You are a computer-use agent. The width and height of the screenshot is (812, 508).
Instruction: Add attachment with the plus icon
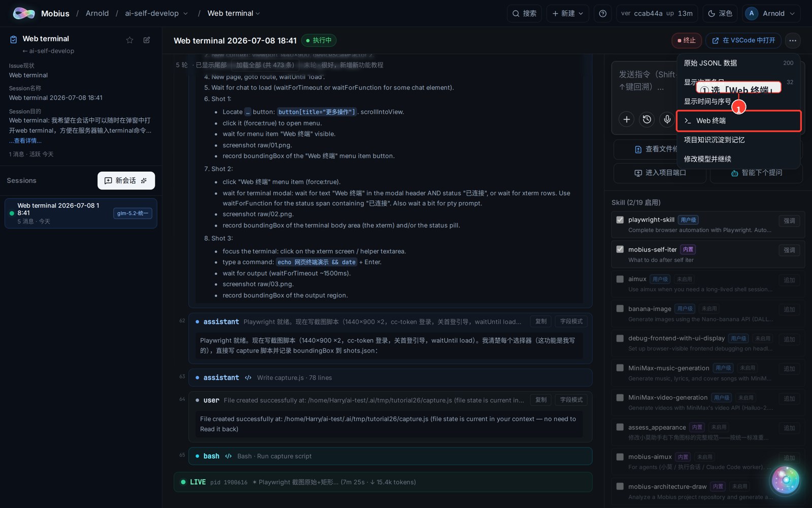pyautogui.click(x=627, y=119)
